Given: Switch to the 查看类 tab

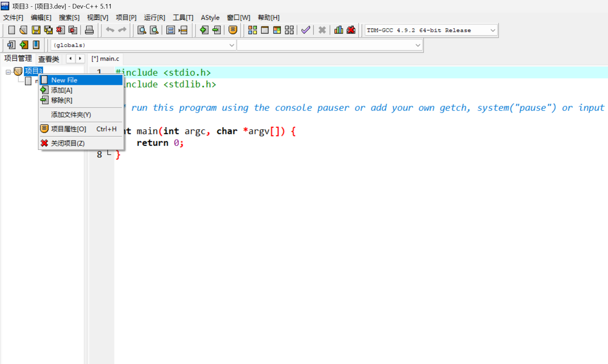Looking at the screenshot, I should tap(49, 59).
